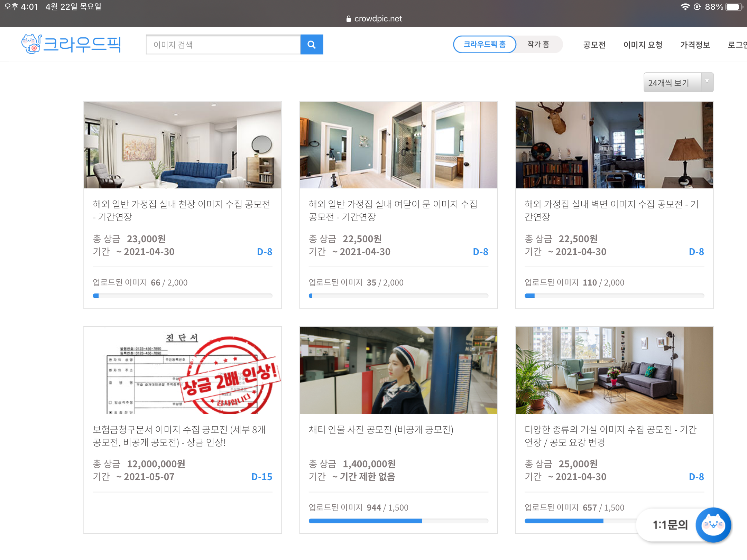Open the 이미지 요청 menu
747x560 pixels.
(643, 45)
